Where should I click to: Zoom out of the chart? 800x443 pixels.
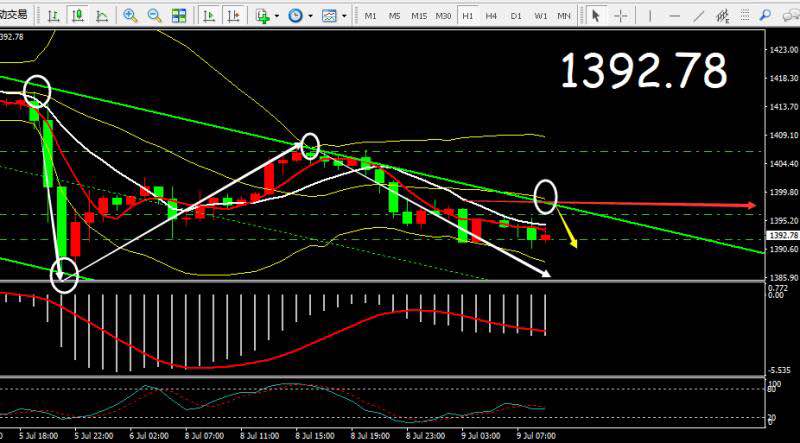(155, 16)
